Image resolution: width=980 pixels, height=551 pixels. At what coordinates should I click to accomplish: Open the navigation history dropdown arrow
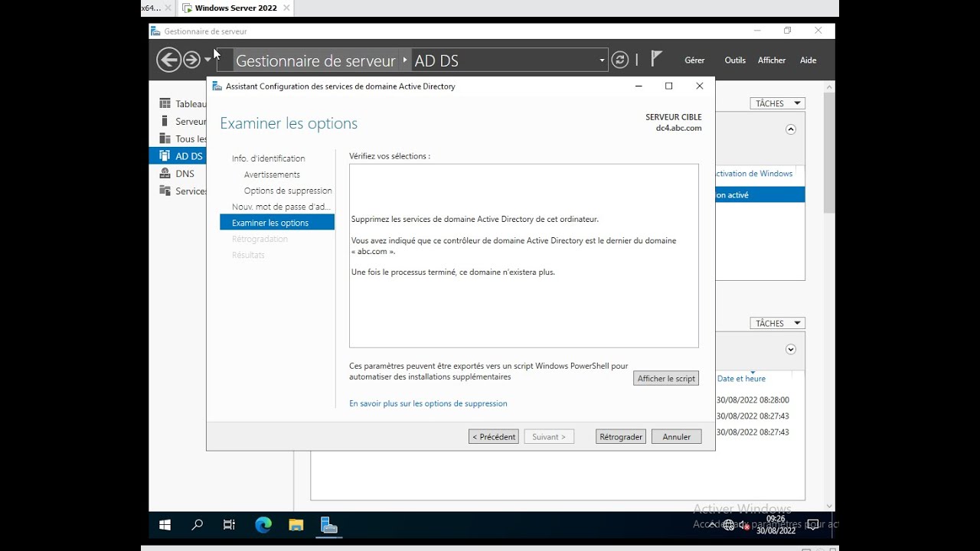pyautogui.click(x=207, y=60)
